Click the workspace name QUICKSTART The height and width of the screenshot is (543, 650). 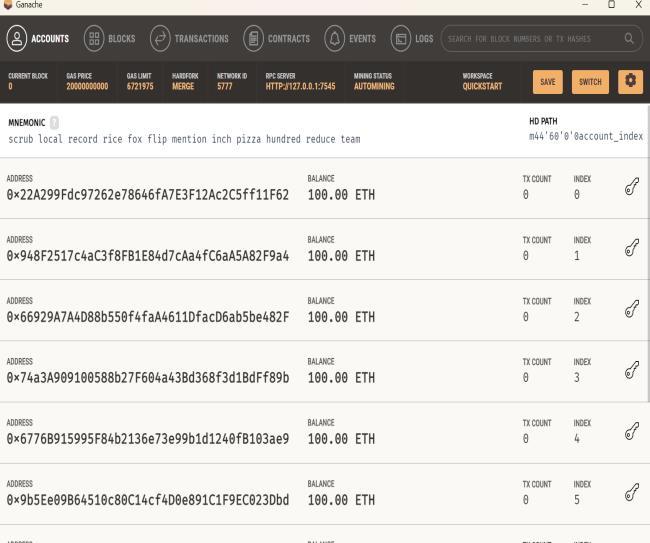coord(482,86)
